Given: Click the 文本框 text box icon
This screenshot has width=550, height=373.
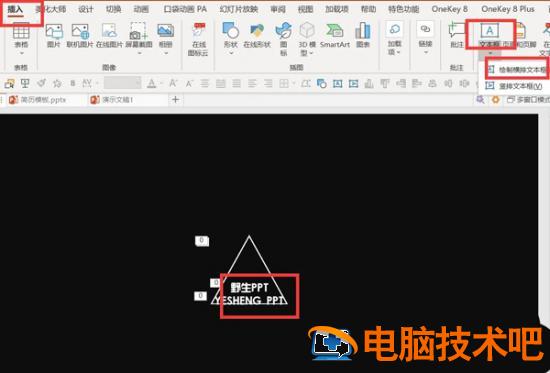Looking at the screenshot, I should click(490, 31).
